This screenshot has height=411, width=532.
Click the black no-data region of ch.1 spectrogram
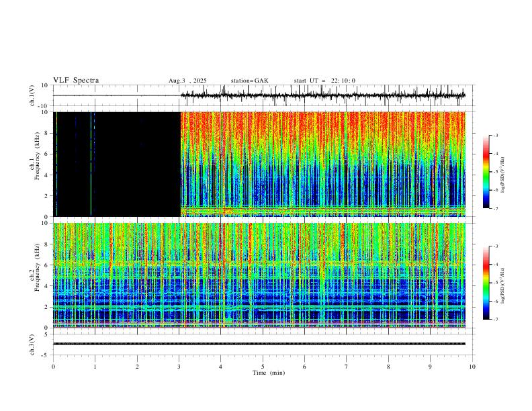click(x=117, y=164)
